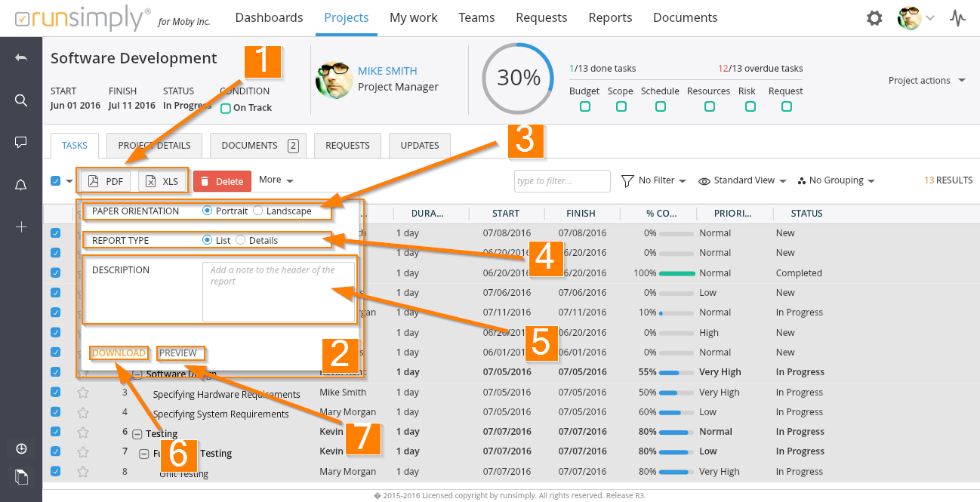This screenshot has height=502, width=980.
Task: Click the plus add icon in sidebar
Action: click(x=21, y=226)
